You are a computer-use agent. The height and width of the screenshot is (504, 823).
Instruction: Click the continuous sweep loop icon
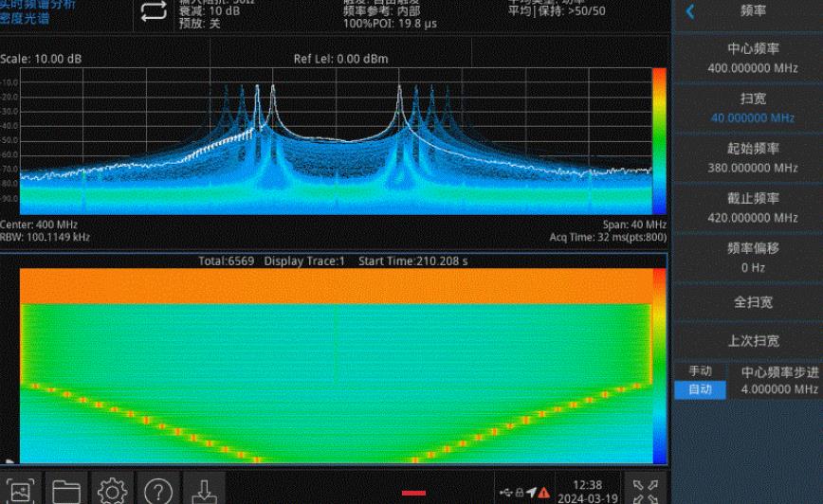point(153,12)
